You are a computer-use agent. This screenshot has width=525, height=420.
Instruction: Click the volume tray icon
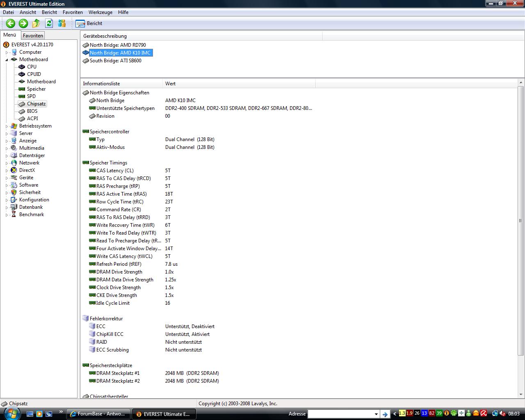coord(502,413)
